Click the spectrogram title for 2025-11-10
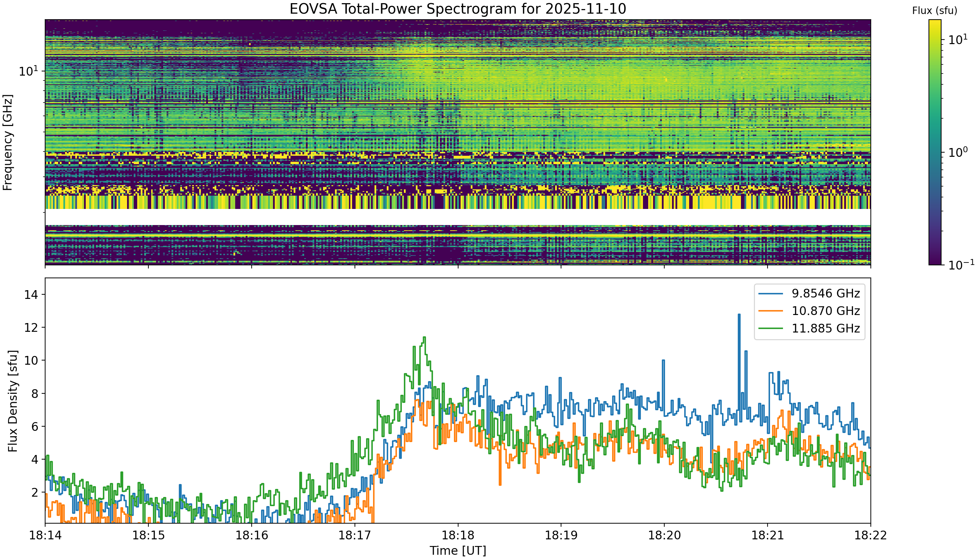This screenshot has height=560, width=980. pyautogui.click(x=458, y=8)
